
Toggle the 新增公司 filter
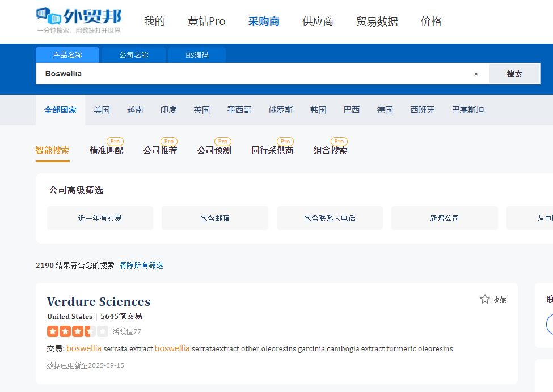[x=444, y=218]
